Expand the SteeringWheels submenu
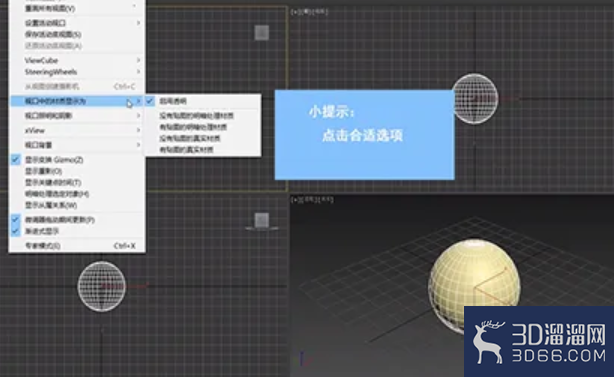Image resolution: width=614 pixels, height=377 pixels. [77, 72]
